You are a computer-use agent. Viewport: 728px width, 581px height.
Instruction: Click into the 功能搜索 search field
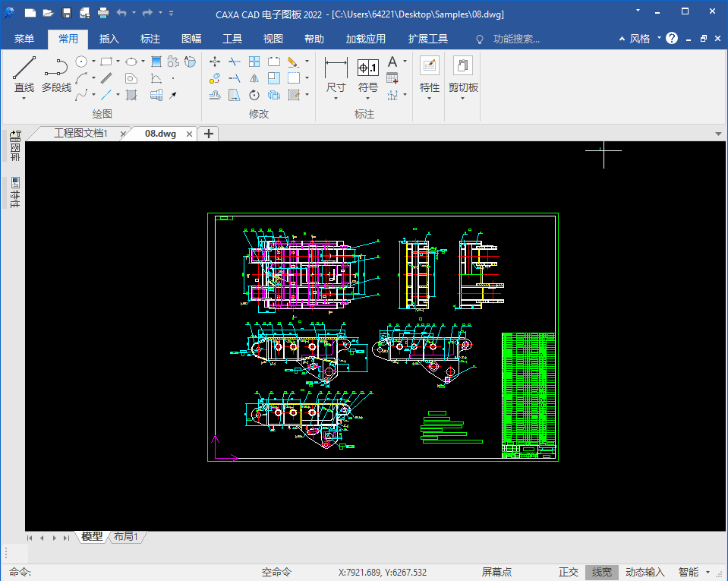(516, 39)
